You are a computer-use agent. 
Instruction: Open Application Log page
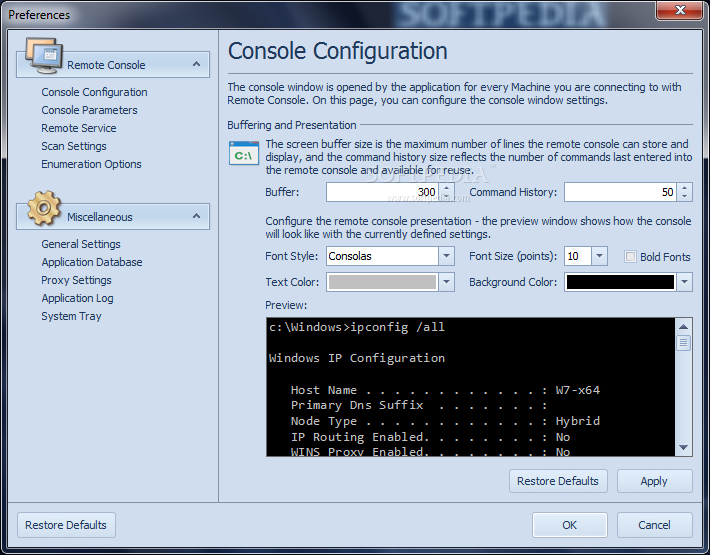click(77, 298)
